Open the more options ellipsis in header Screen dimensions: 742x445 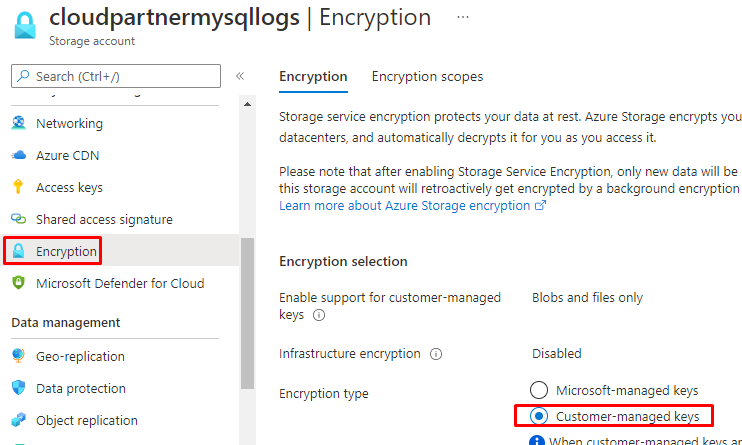pos(462,18)
